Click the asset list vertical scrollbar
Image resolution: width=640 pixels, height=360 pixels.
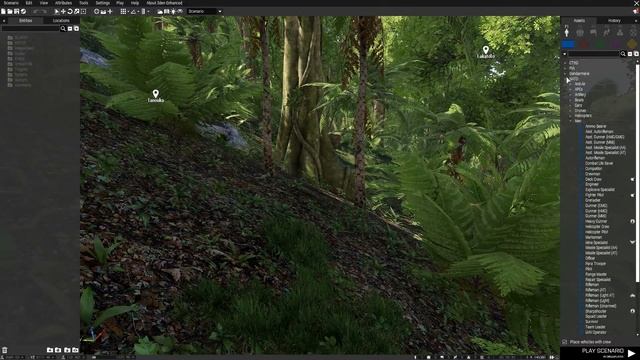(638, 173)
